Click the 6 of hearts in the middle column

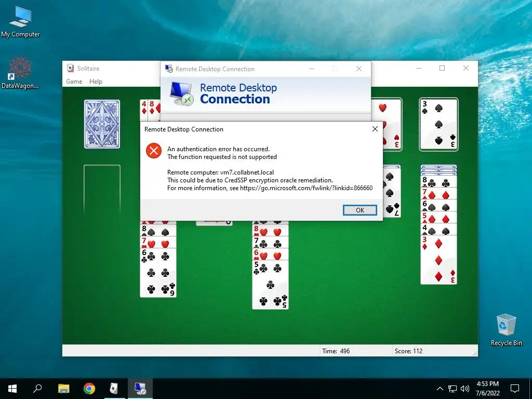tap(270, 254)
